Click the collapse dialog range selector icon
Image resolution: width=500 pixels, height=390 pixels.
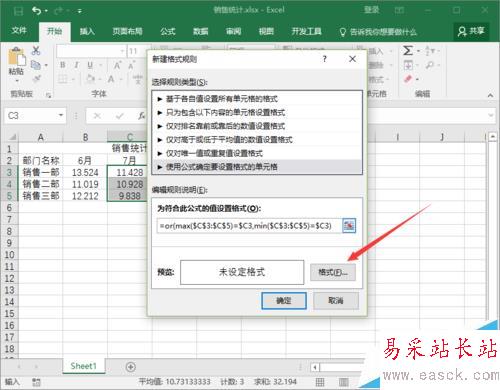349,226
